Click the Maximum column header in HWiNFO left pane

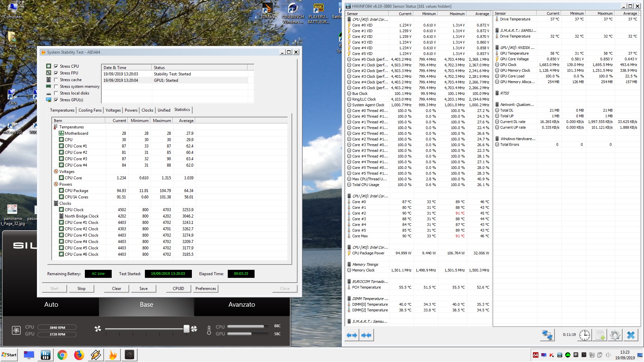point(452,14)
